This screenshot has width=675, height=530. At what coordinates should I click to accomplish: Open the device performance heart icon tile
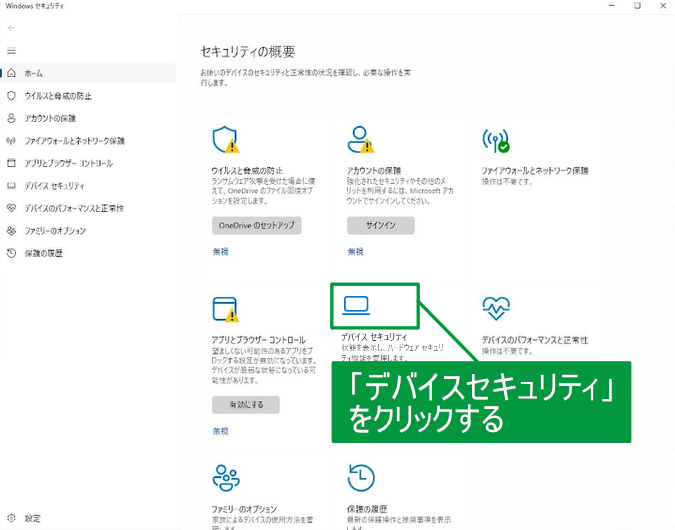[x=496, y=306]
